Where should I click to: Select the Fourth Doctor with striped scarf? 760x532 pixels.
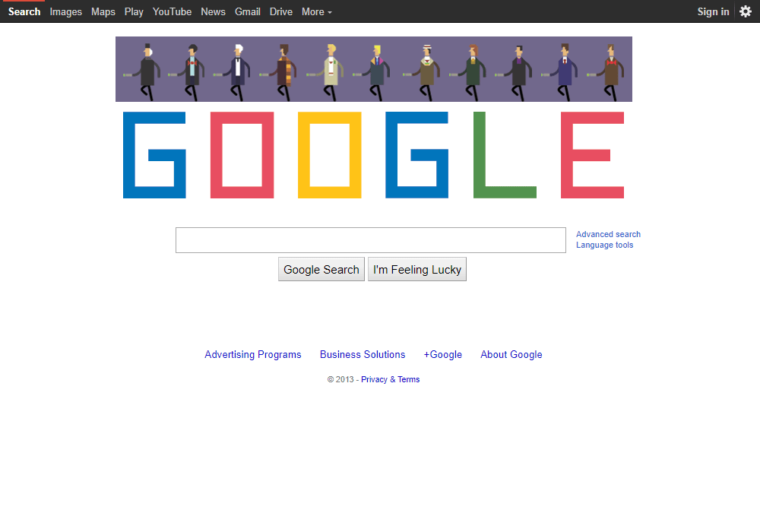(281, 72)
